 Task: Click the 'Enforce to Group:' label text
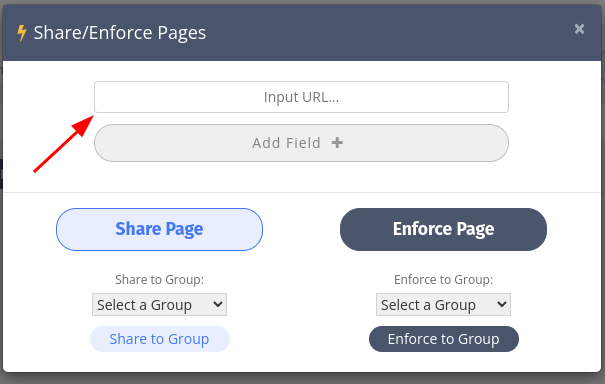(x=443, y=279)
